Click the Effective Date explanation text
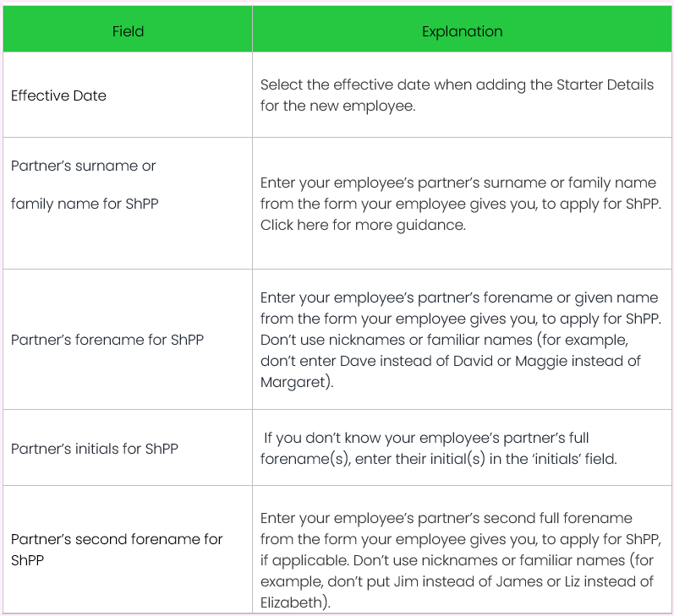Viewport: 674px width, 616px height. click(457, 95)
